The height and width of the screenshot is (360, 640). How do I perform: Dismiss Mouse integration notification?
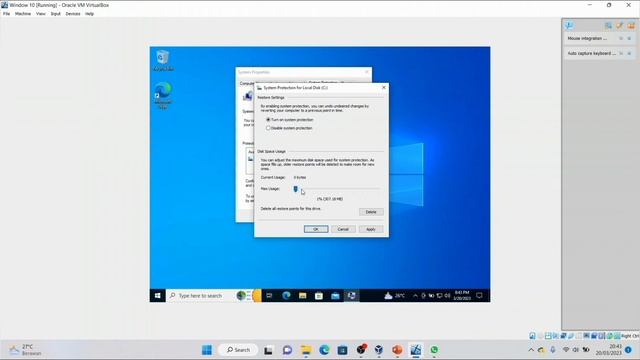[x=629, y=38]
